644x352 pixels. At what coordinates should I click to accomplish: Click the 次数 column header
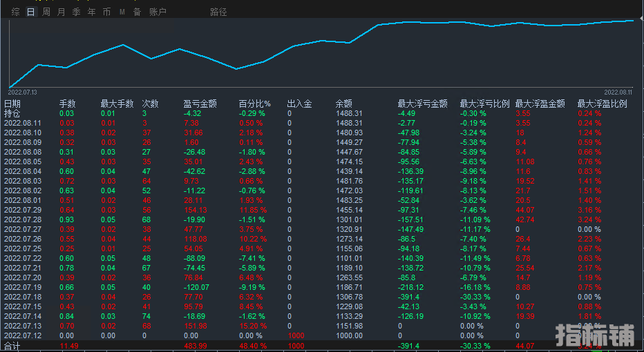pos(150,104)
